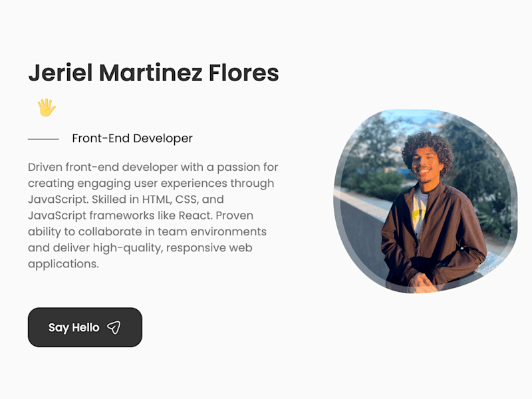Viewport: 532px width, 399px height.
Task: Click the horizontal line beside the subtitle
Action: pos(43,139)
